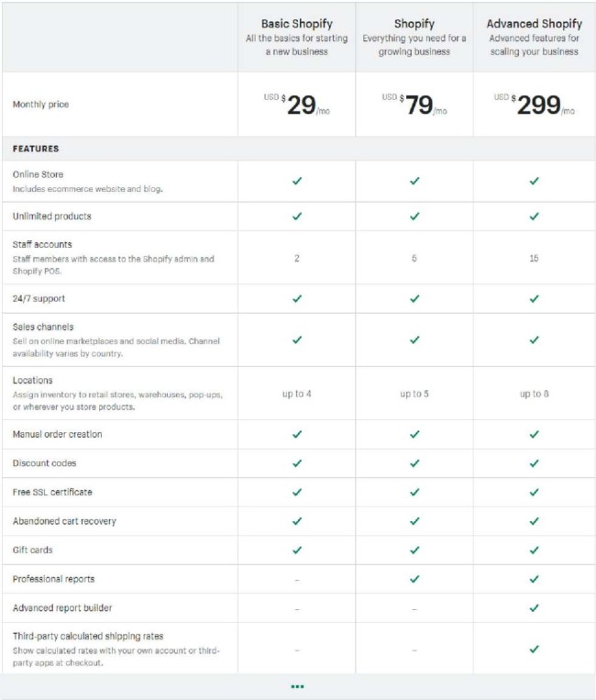Expand more features with green ellipsis
Screen dimensions: 596x700
coord(297,686)
